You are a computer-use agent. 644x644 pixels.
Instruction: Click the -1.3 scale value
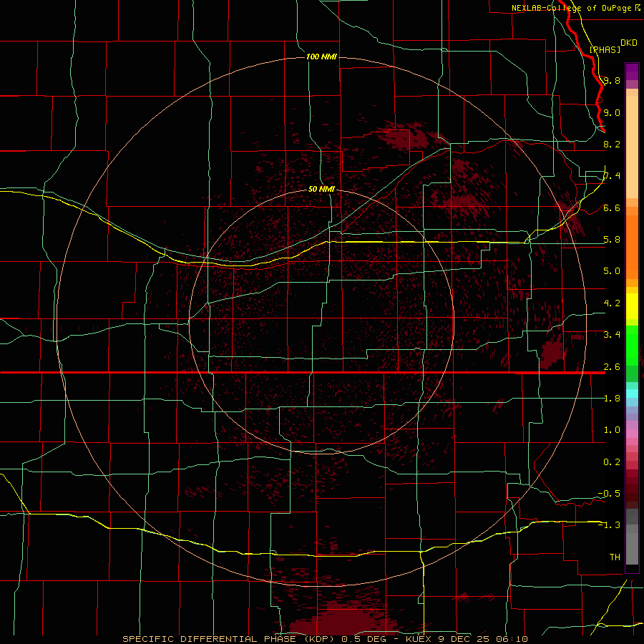coord(609,525)
